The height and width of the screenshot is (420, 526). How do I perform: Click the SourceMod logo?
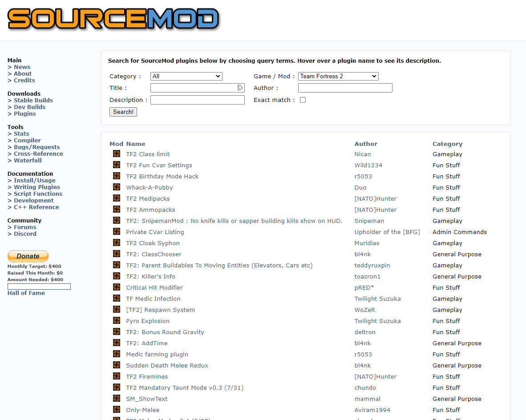coord(113,18)
